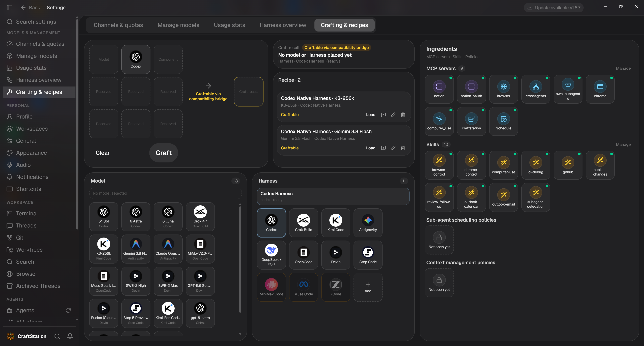Open the Manage models tab
The width and height of the screenshot is (644, 346).
tap(178, 25)
